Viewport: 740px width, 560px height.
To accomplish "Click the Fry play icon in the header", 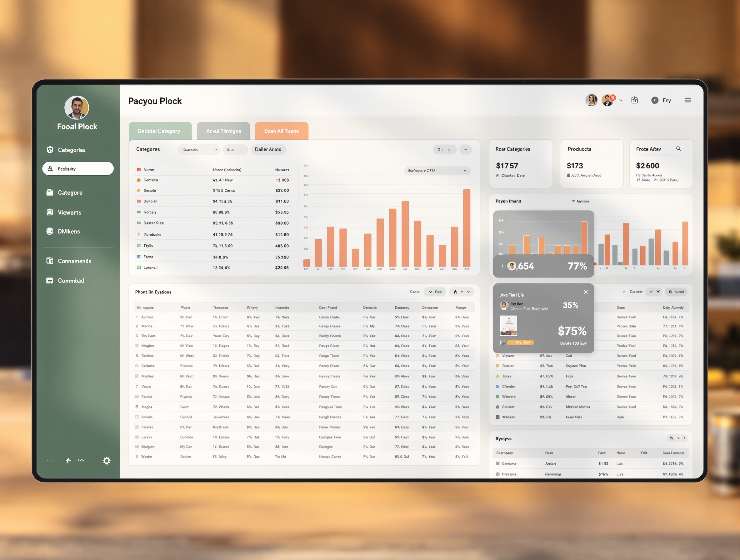I will click(x=655, y=100).
